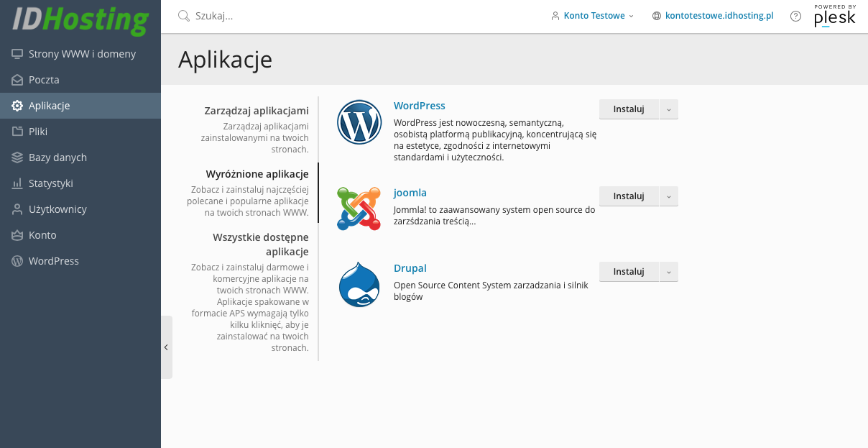The image size is (868, 448).
Task: Go to Poczta in the sidebar
Action: 80,80
